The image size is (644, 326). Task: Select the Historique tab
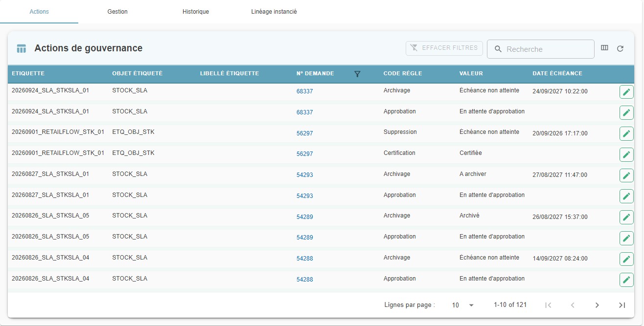coord(196,12)
